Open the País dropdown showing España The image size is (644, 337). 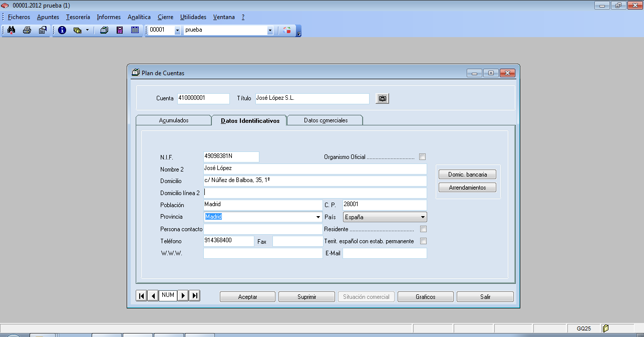point(423,217)
